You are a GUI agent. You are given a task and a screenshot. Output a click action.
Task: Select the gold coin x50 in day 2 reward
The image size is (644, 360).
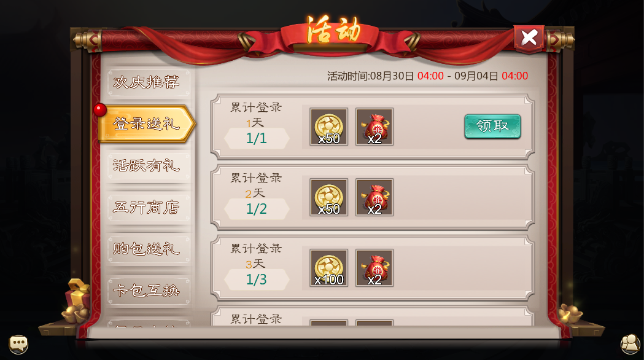coord(328,197)
